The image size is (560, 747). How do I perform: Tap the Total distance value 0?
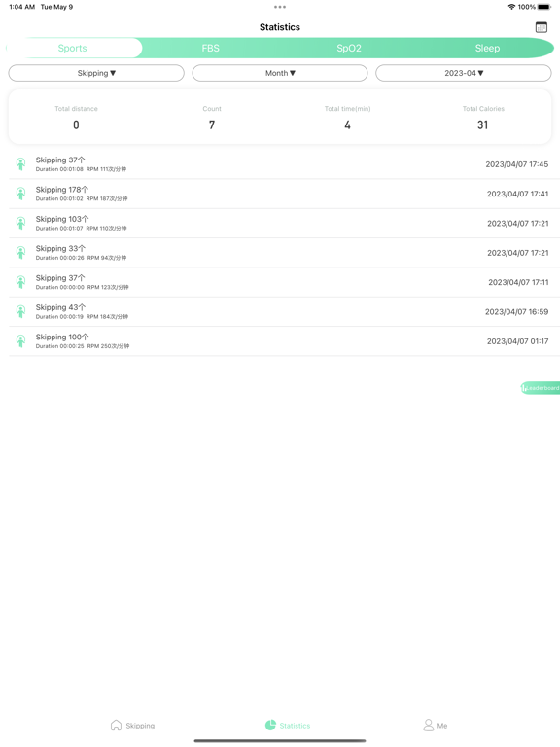tap(76, 124)
